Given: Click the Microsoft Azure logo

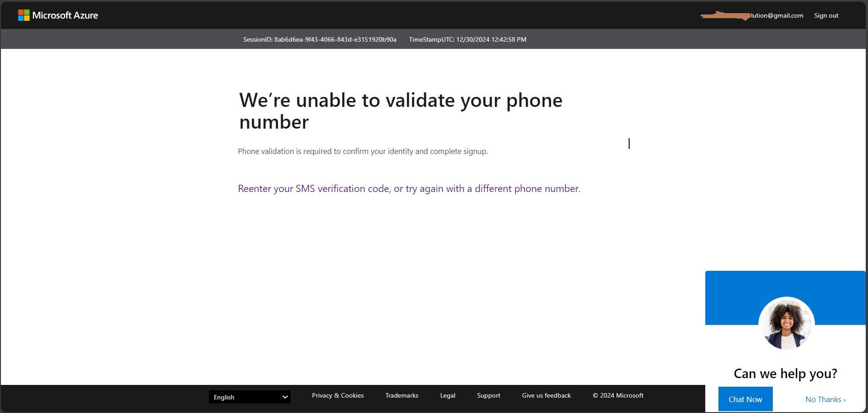Looking at the screenshot, I should [x=58, y=15].
